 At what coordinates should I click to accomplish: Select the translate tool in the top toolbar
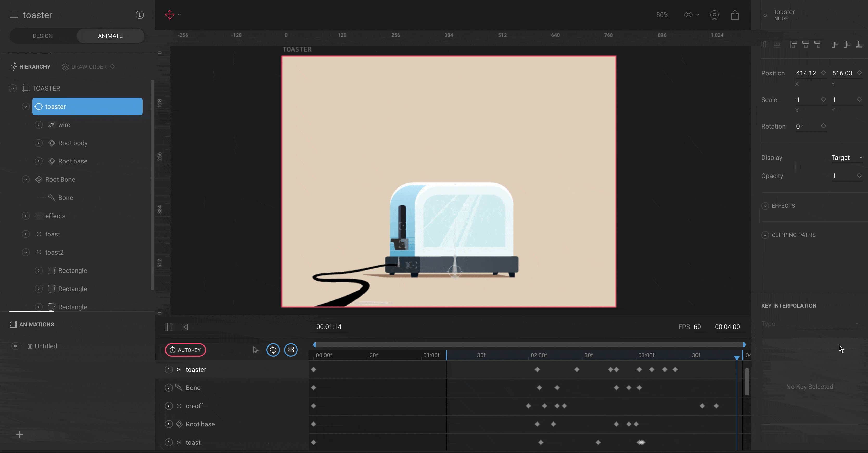coord(170,15)
